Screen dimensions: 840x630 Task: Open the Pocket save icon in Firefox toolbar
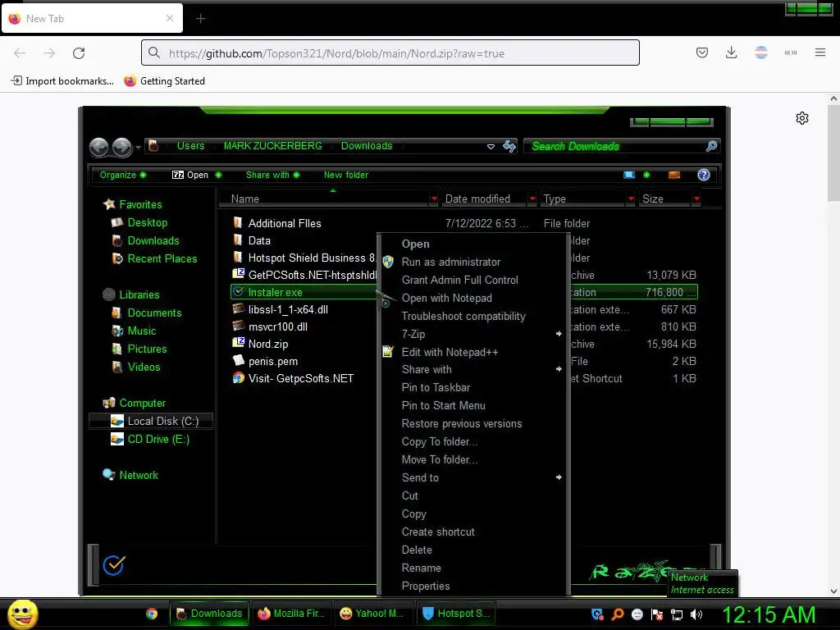[x=702, y=52]
